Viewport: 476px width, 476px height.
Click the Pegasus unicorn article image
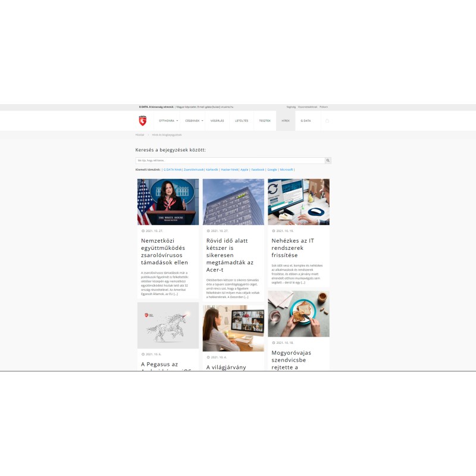pyautogui.click(x=168, y=325)
